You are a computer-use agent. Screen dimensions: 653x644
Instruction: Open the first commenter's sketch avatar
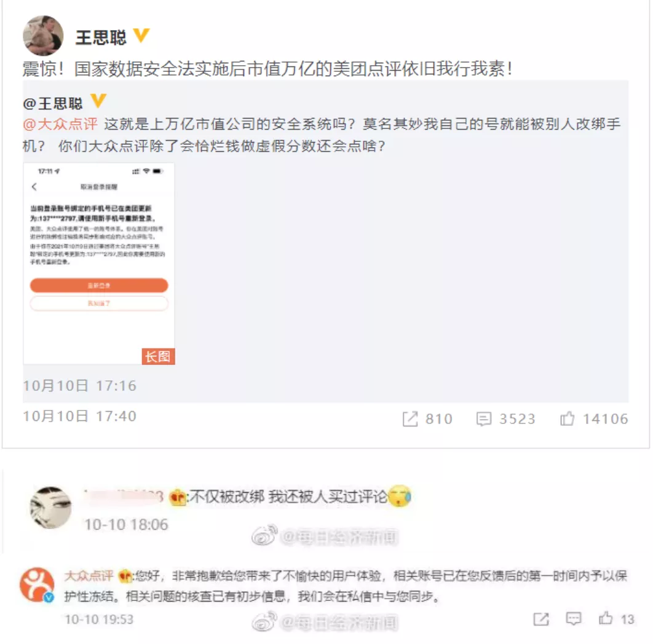pos(51,508)
